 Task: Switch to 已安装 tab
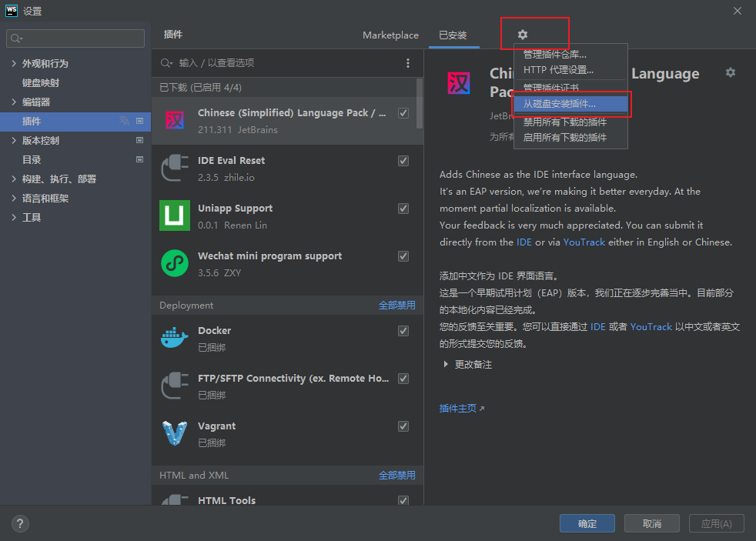[453, 35]
